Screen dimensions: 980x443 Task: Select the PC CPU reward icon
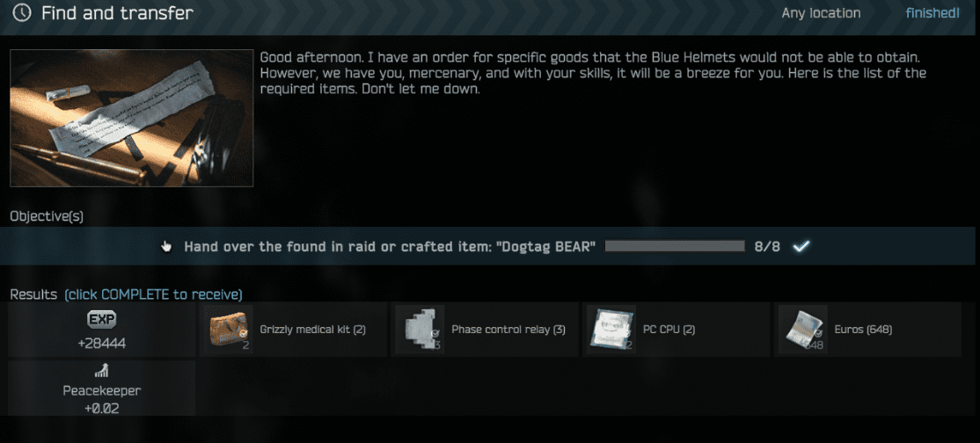612,330
